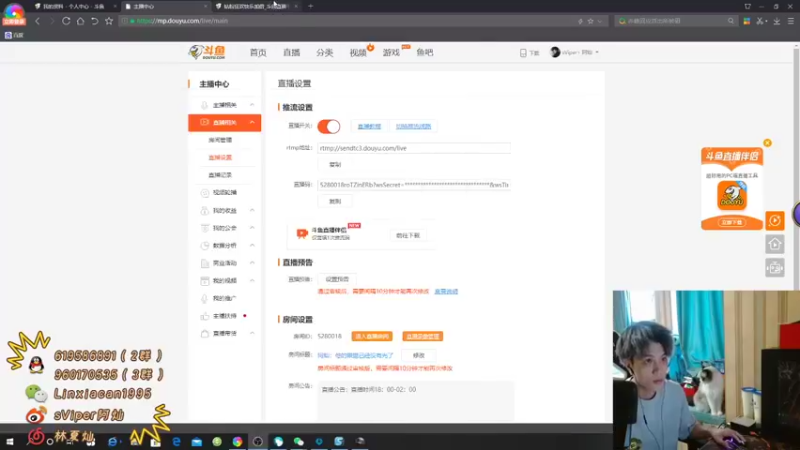
Task: Switch to the first browser tab 个人中心
Action: point(74,7)
